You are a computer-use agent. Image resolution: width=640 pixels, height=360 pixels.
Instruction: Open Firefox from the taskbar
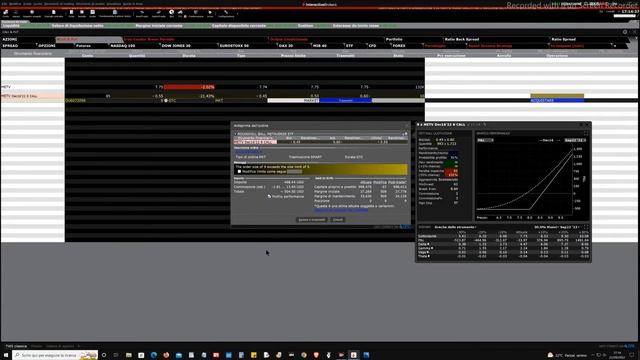click(166, 355)
